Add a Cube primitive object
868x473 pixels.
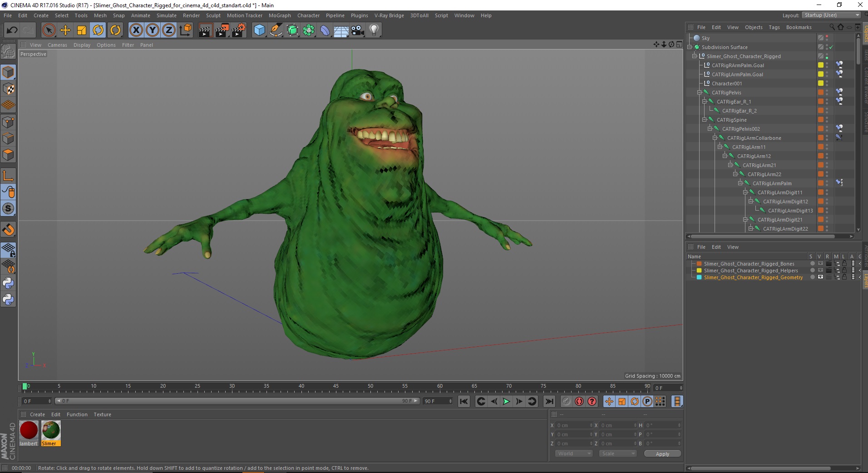tap(259, 30)
